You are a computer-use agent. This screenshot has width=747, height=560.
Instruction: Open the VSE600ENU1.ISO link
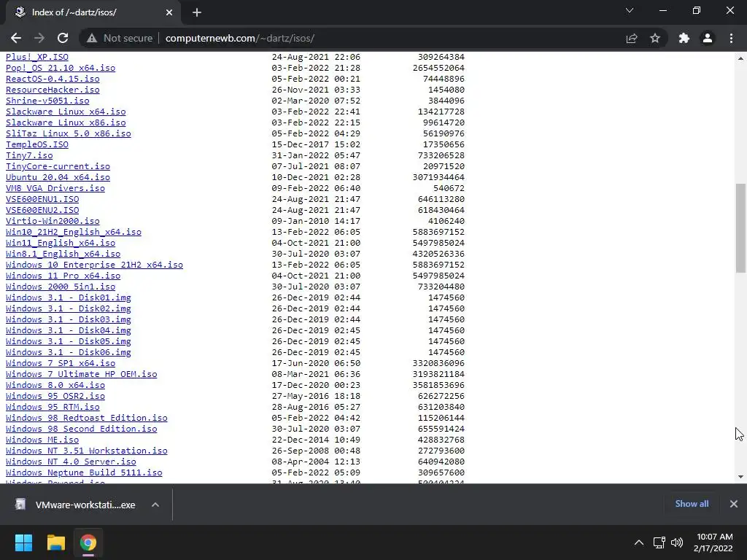42,199
